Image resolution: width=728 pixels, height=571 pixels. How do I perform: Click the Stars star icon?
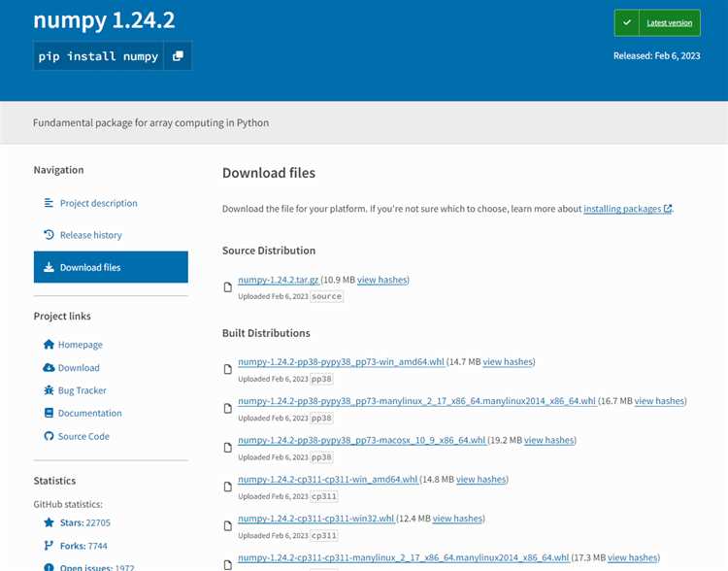click(x=49, y=522)
